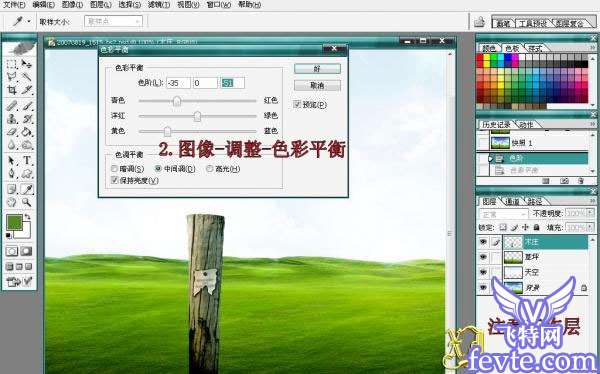Open the swatches panel flyout menu arrow
Screen dimensions: 600x374
[x=593, y=48]
